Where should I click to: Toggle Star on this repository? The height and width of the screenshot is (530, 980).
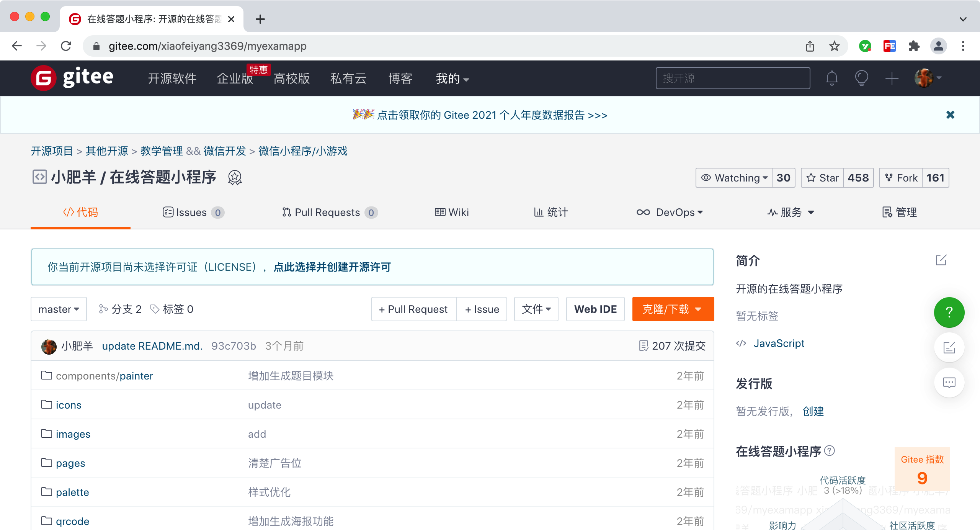coord(822,178)
